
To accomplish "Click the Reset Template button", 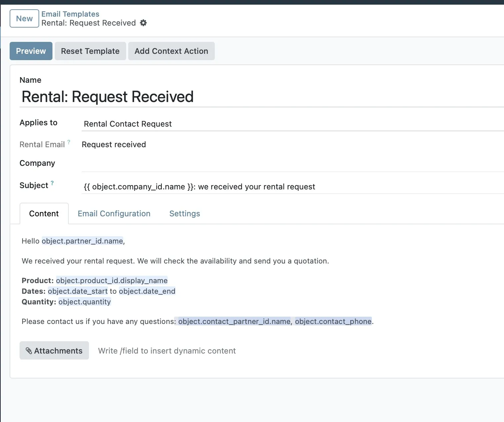I will pos(90,51).
